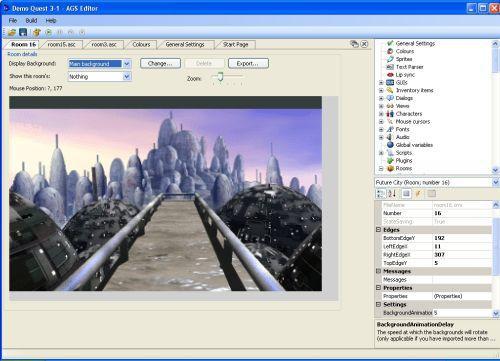The width and height of the screenshot is (500, 361).
Task: Click the Plugins puzzle piece icon
Action: coord(390,161)
